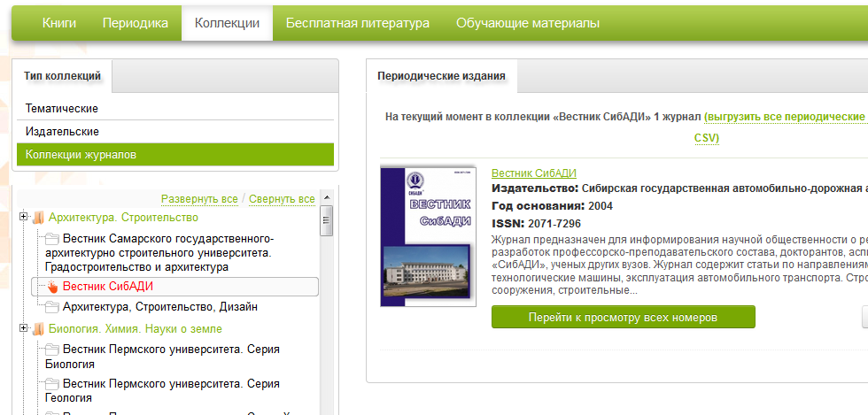The image size is (868, 415).
Task: Open the Книги menu tab
Action: tap(59, 23)
